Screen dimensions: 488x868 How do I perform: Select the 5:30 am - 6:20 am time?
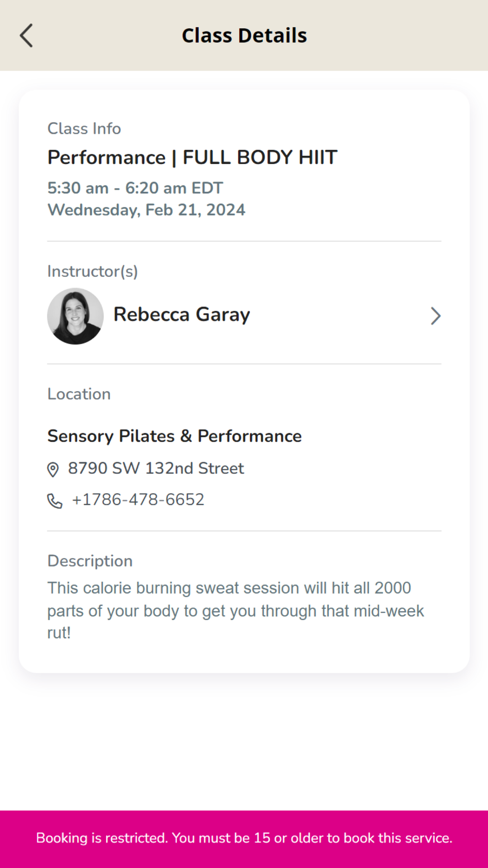[x=135, y=188]
